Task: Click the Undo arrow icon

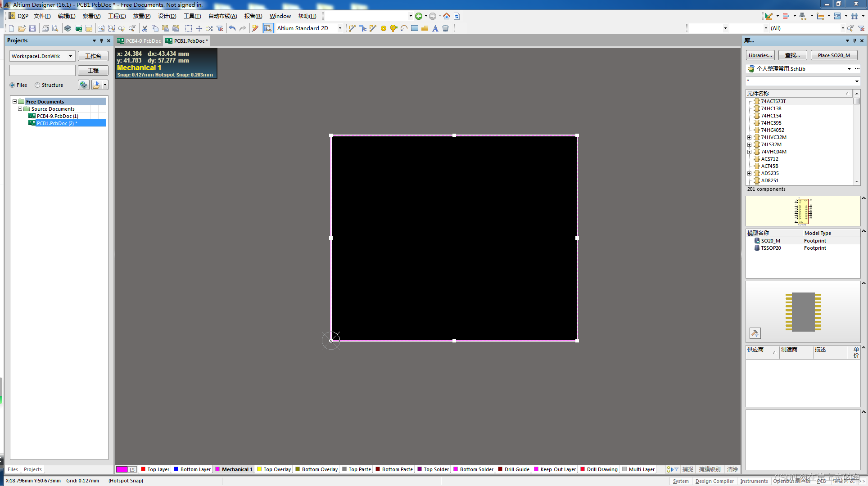Action: coord(232,28)
